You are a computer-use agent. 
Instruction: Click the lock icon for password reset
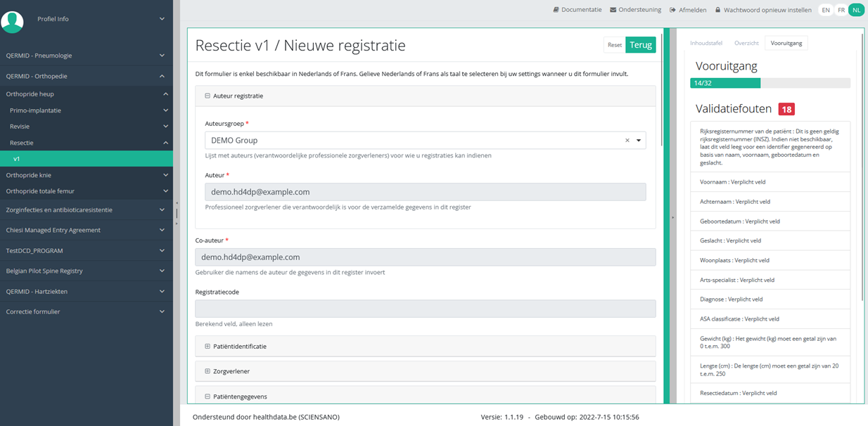[718, 10]
